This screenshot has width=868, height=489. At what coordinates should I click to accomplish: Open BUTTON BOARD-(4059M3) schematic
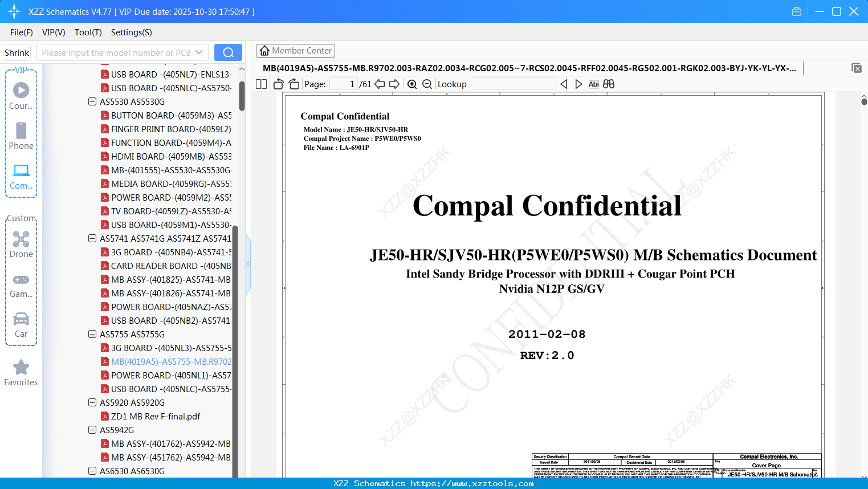coord(171,115)
